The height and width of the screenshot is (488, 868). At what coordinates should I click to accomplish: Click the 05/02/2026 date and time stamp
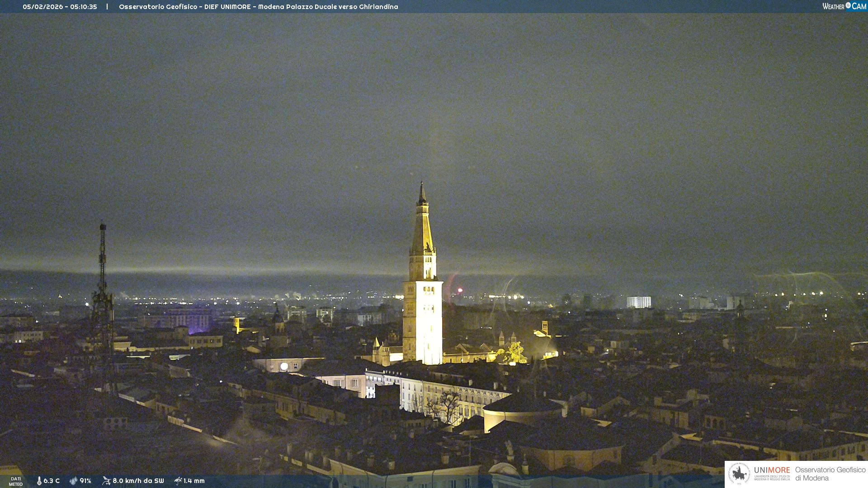(60, 7)
